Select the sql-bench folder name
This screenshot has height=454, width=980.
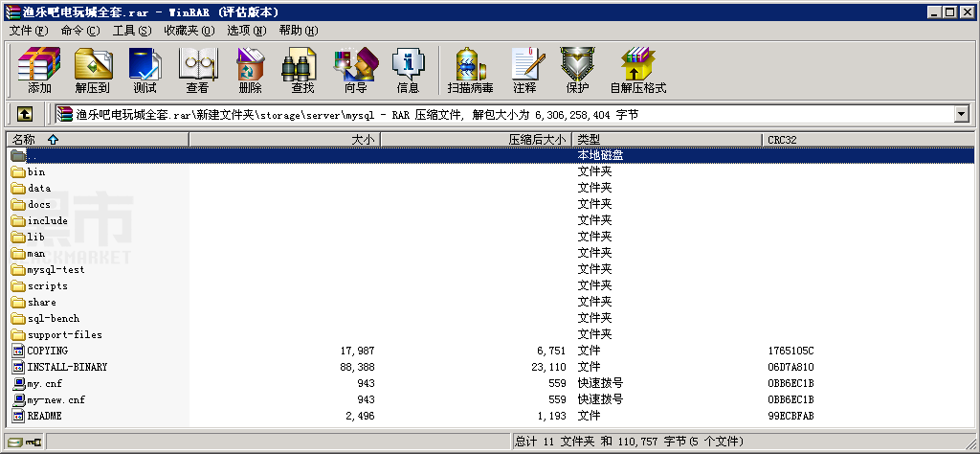pos(54,318)
